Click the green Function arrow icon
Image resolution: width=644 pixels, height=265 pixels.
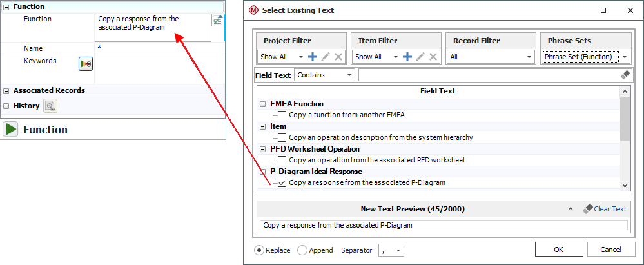click(10, 129)
